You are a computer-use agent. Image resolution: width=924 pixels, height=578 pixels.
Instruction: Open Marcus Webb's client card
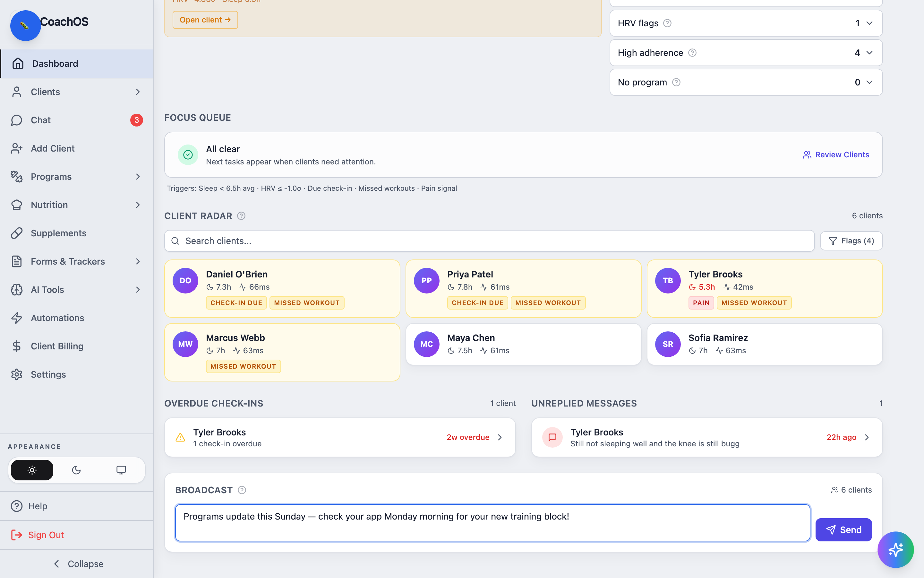point(282,352)
